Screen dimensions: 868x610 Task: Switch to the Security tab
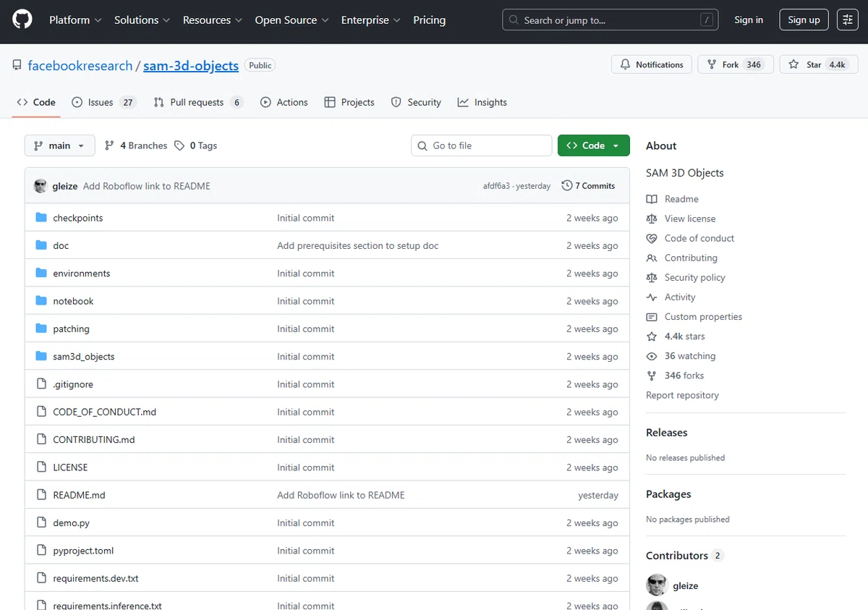416,102
